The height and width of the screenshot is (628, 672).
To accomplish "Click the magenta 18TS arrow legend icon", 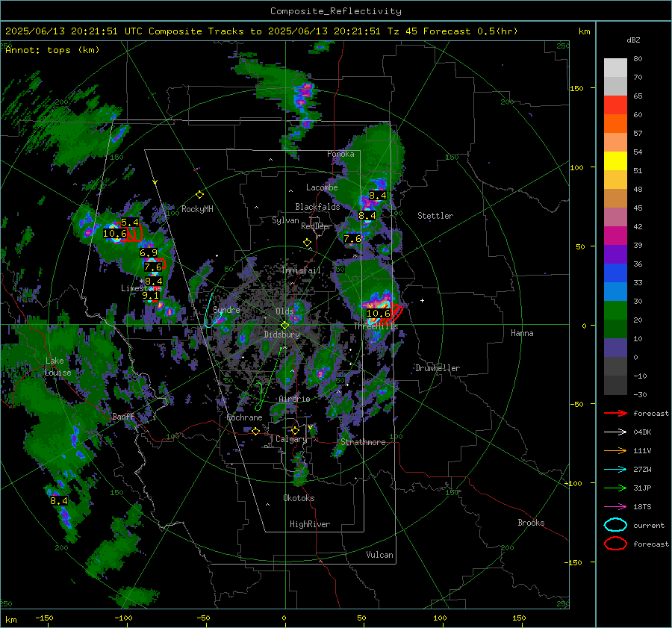I will coord(615,507).
